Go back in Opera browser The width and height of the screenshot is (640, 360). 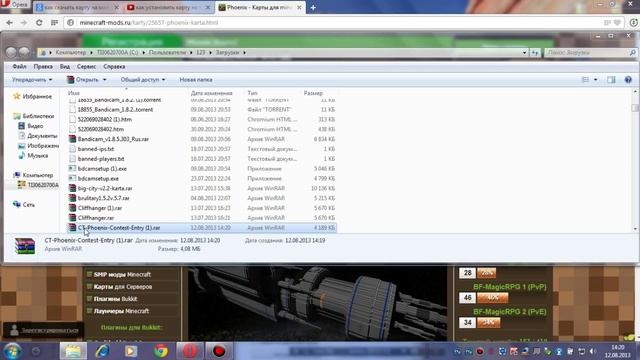pyautogui.click(x=9, y=22)
